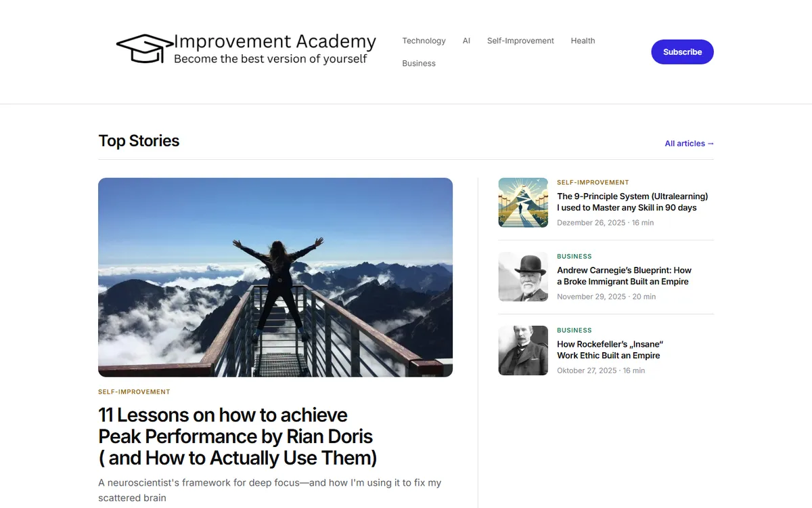Screen dimensions: 812x508
Task: Click the Business tag above Rockefeller article
Action: (574, 330)
